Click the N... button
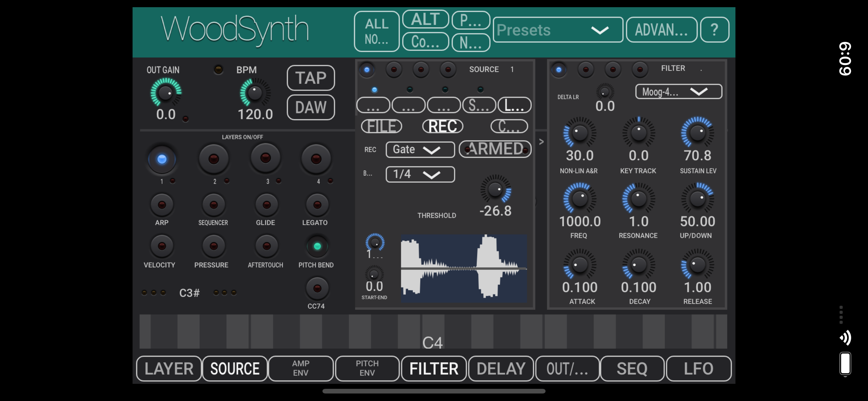This screenshot has width=868, height=401. tap(471, 43)
